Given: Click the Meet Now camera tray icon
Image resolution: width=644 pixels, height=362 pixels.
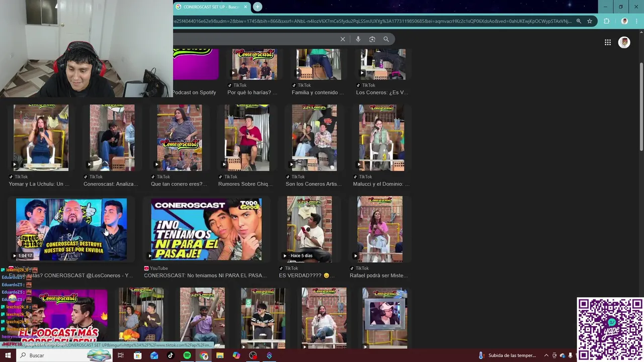Looking at the screenshot, I should point(554,355).
